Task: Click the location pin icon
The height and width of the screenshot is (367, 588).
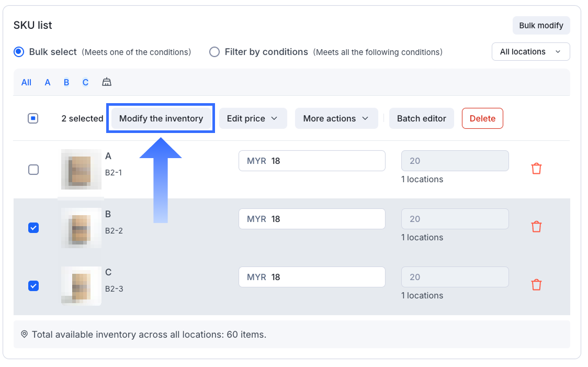Action: pos(24,334)
